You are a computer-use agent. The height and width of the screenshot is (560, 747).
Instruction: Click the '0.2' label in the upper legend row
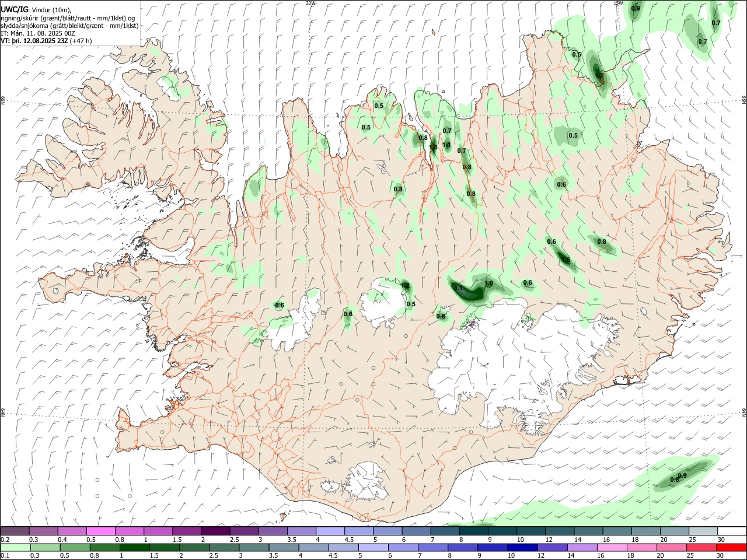coord(5,540)
